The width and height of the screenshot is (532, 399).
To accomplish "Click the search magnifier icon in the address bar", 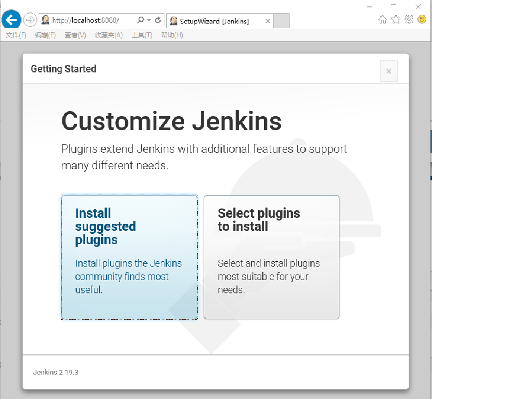I will [140, 20].
